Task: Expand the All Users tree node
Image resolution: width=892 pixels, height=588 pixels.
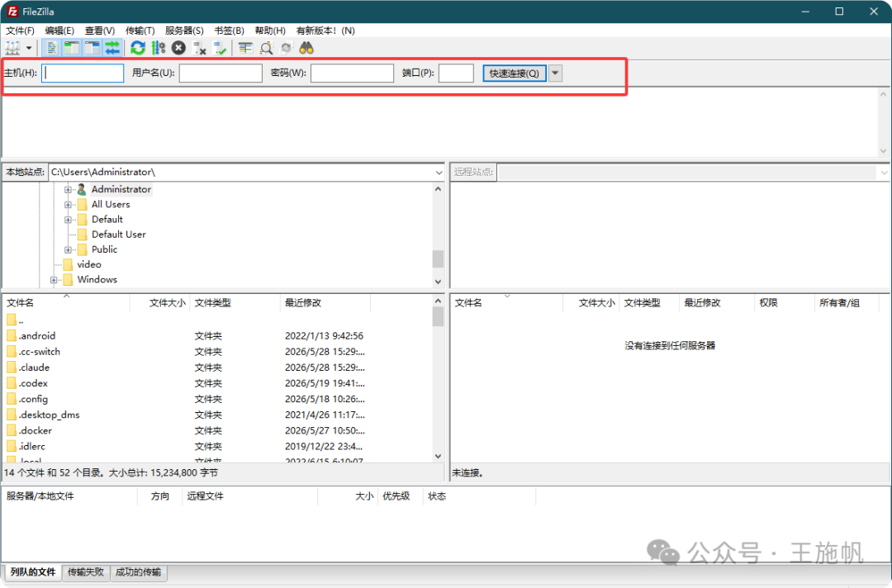Action: [68, 205]
